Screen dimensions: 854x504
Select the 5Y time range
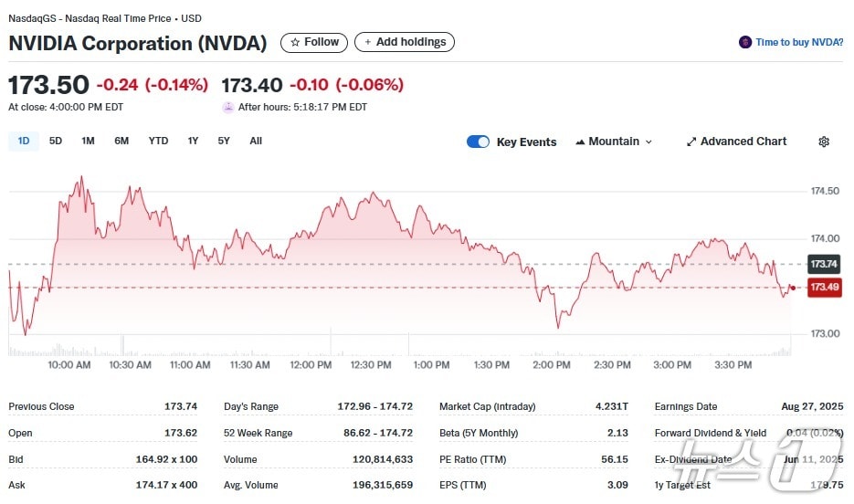224,141
